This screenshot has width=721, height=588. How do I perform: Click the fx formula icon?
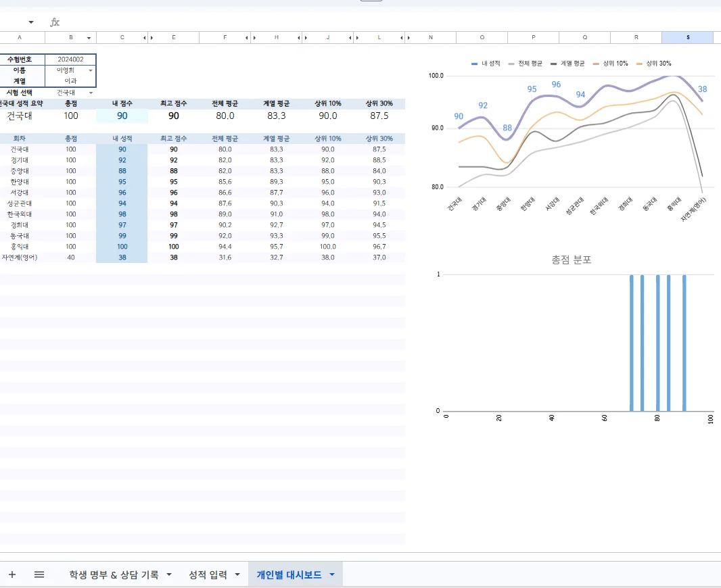point(55,22)
